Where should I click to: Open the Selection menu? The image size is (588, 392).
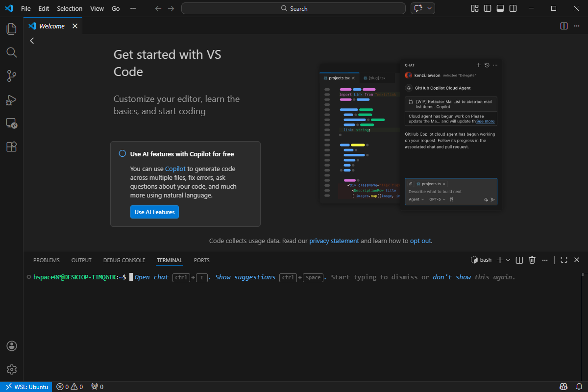[x=70, y=8]
